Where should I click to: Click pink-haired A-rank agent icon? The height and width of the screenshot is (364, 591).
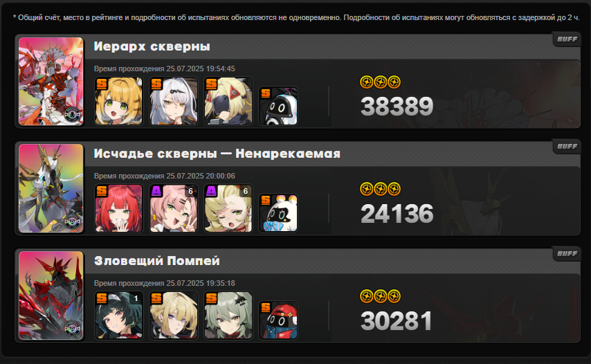pos(174,208)
